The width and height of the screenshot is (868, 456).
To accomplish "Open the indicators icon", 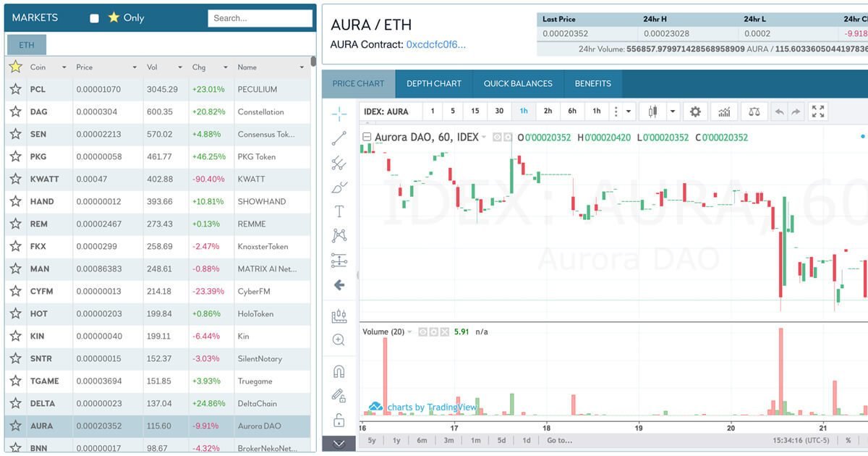I will coord(724,111).
